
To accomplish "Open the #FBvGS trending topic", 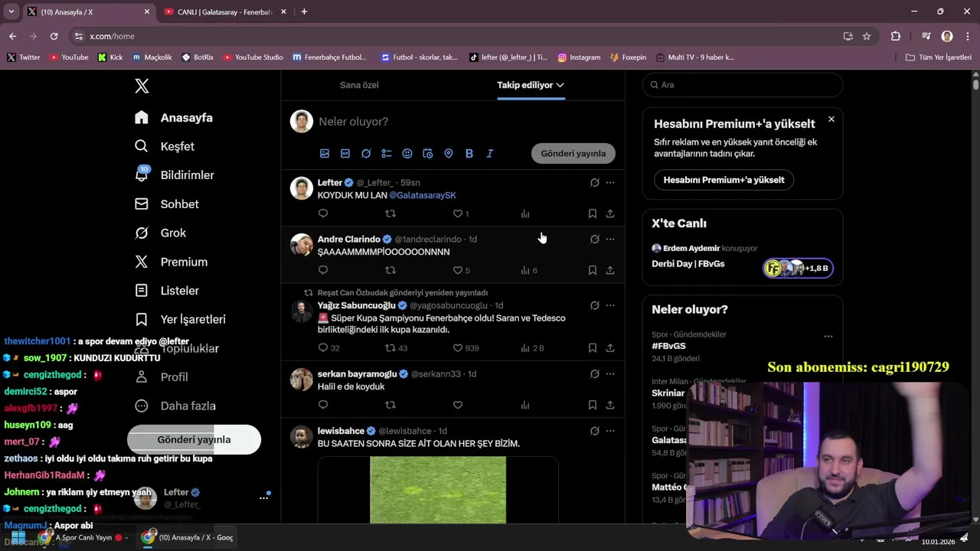I will (x=668, y=346).
